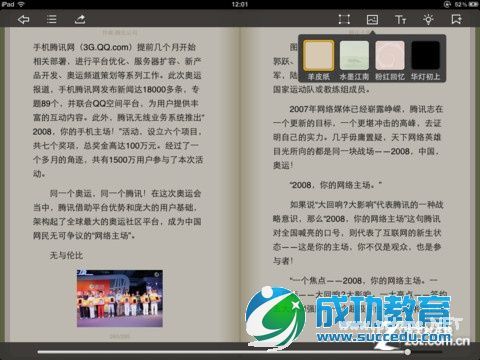The width and height of the screenshot is (480, 360).
Task: Tap the back arrow icon
Action: (24, 20)
